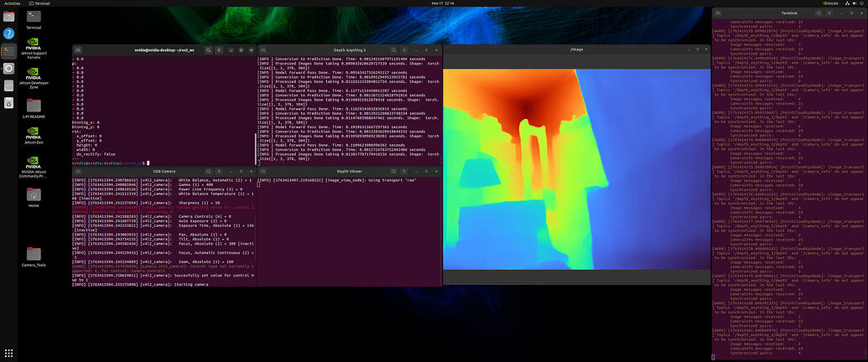Show Applications grid in the dock
868x362 pixels.
tap(8, 353)
